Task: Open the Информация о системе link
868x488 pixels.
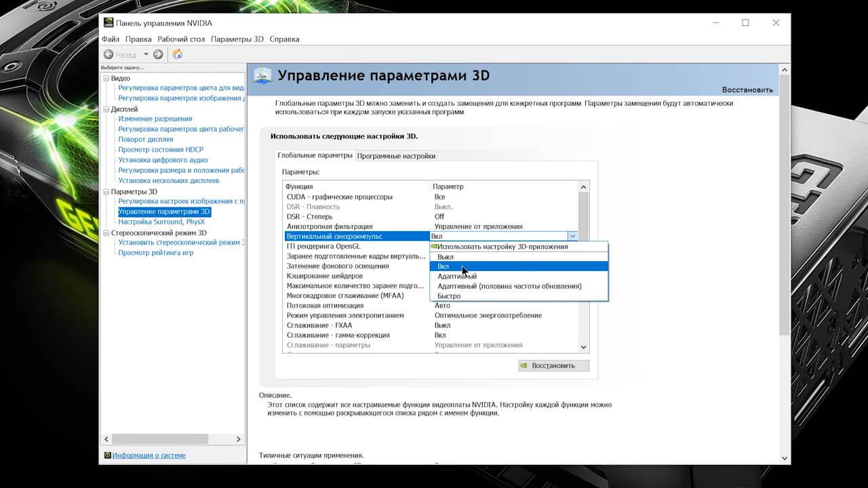Action: (149, 455)
